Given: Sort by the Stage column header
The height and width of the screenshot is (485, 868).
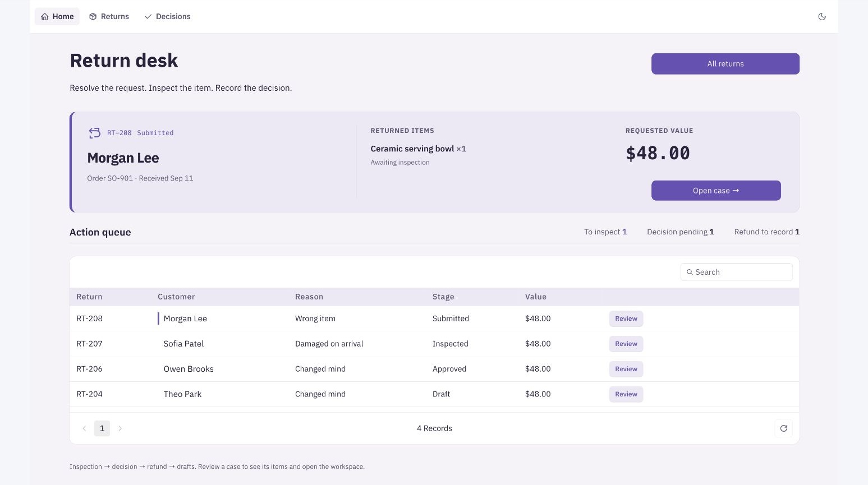Looking at the screenshot, I should point(443,297).
